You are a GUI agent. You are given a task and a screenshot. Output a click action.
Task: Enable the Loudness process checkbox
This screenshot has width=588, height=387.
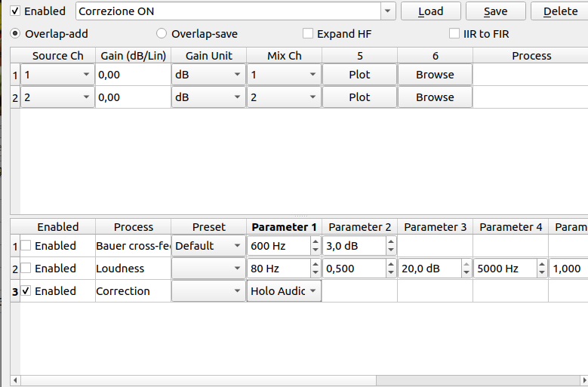coord(26,269)
